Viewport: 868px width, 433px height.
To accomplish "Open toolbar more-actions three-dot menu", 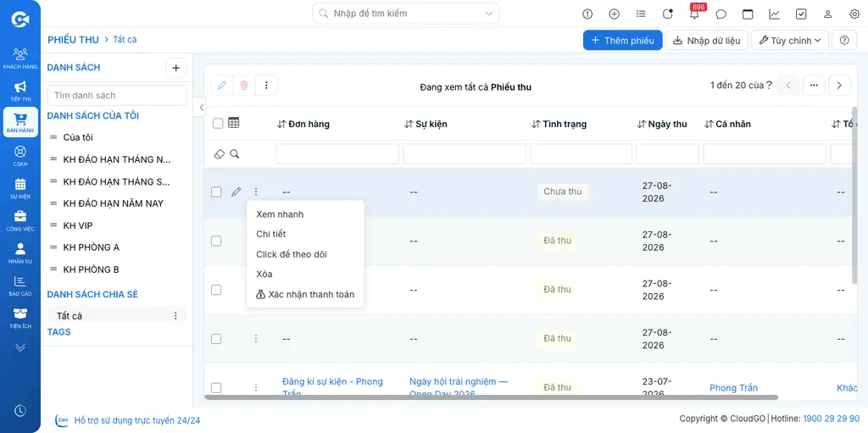I will pyautogui.click(x=266, y=86).
